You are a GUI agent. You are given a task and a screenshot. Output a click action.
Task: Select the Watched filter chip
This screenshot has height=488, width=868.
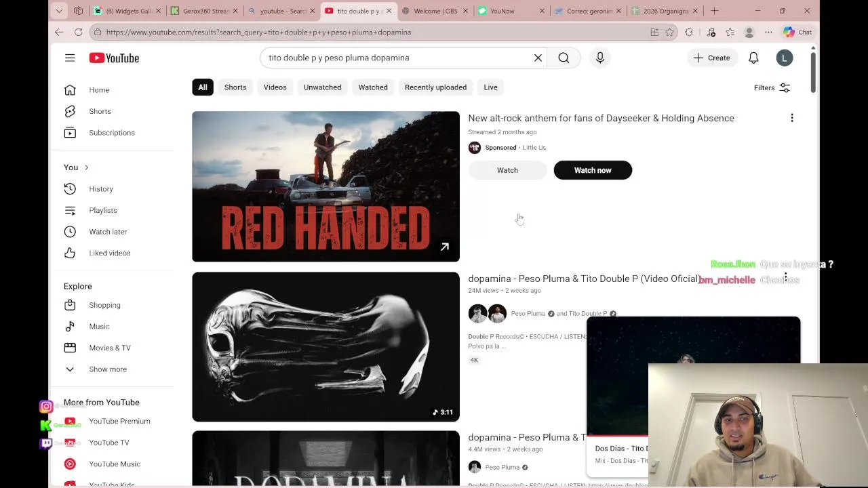tap(373, 87)
